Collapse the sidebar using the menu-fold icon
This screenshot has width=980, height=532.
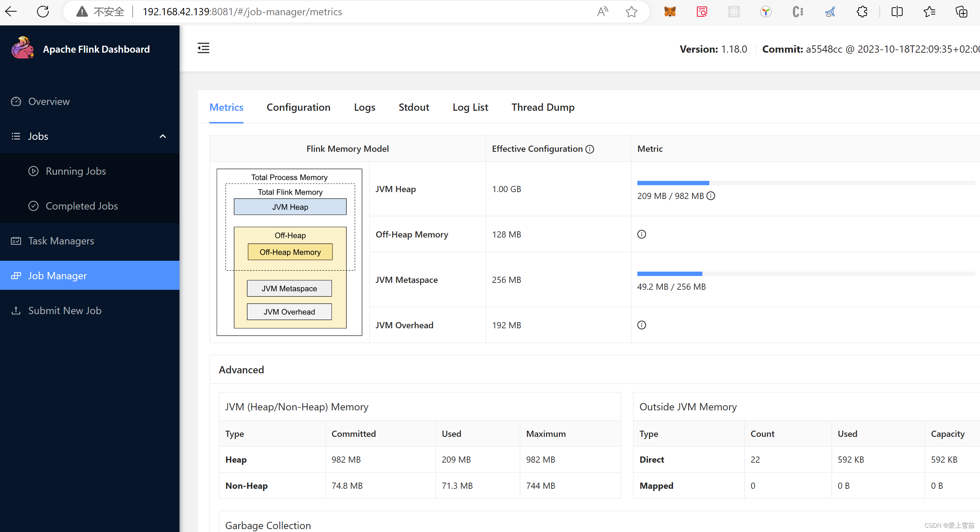point(203,48)
